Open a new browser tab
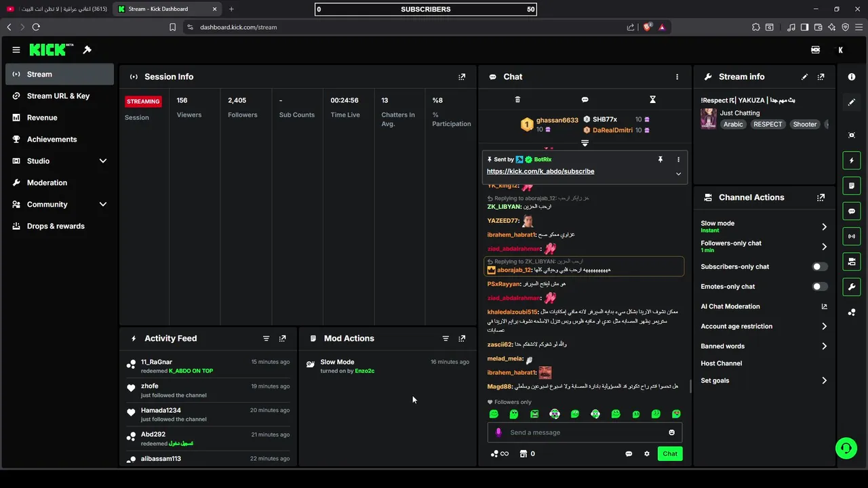Screen dimensions: 868x488 pyautogui.click(x=231, y=9)
